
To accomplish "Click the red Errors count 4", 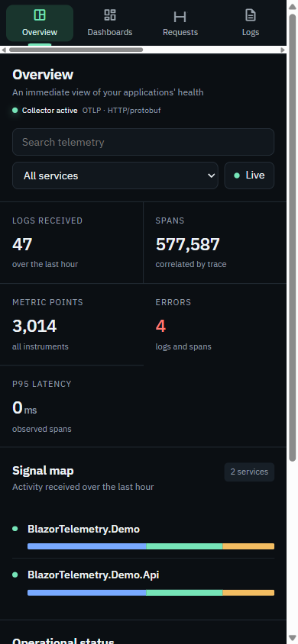I will coord(160,326).
